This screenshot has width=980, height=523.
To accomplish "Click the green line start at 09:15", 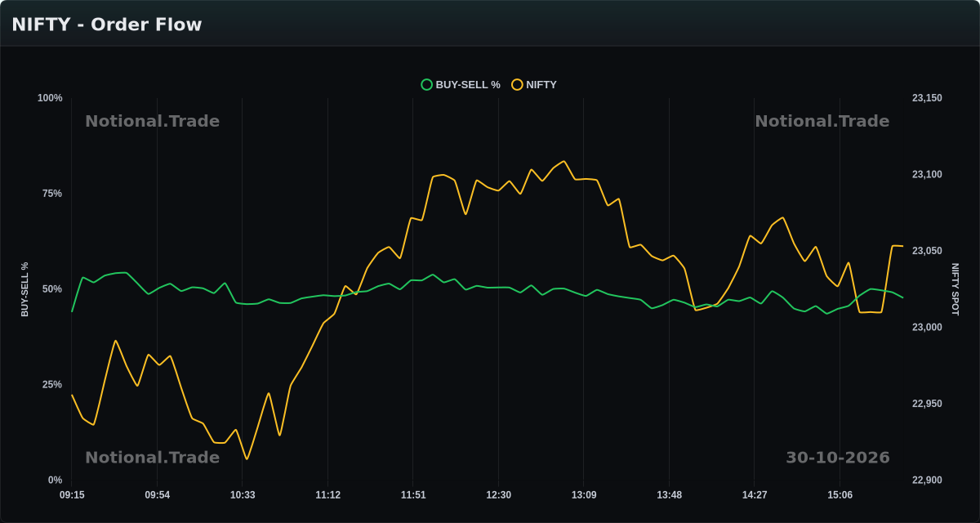I will point(72,311).
